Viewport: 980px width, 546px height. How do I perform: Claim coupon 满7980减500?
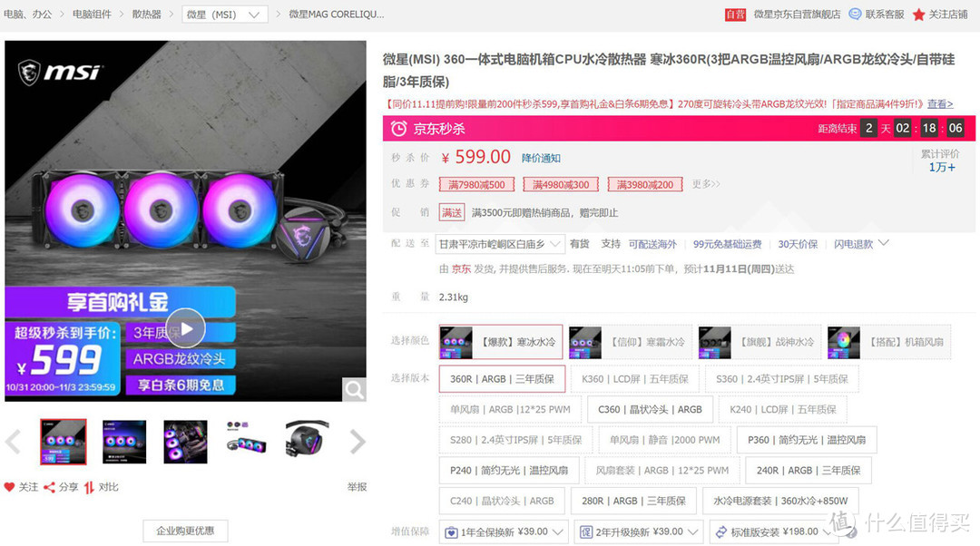(x=476, y=184)
